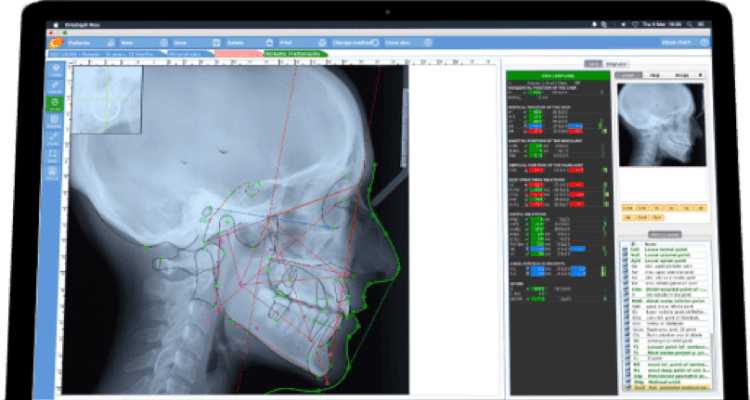
Task: Switch to the pink document tab
Action: [238, 54]
